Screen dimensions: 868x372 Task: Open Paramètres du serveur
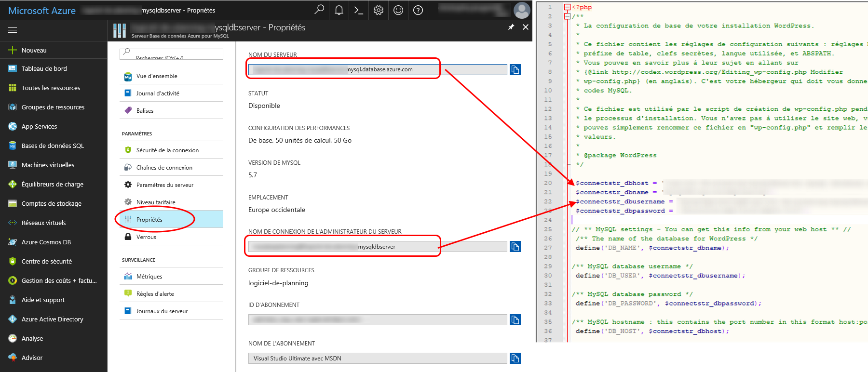coord(171,185)
